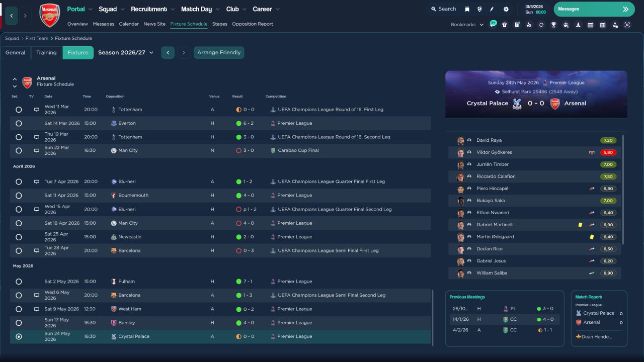This screenshot has width=644, height=362.
Task: Click the Messages continue button
Action: tap(593, 9)
